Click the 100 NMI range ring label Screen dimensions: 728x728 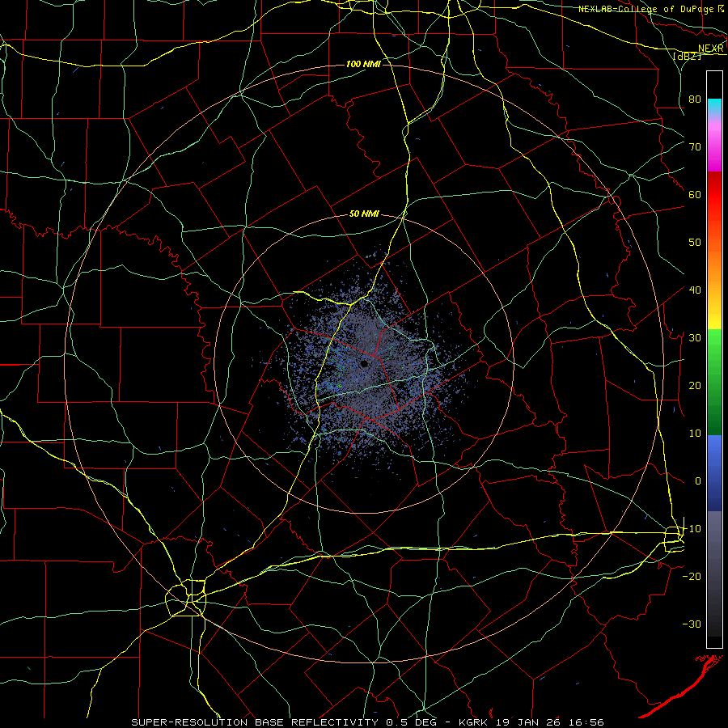point(363,64)
